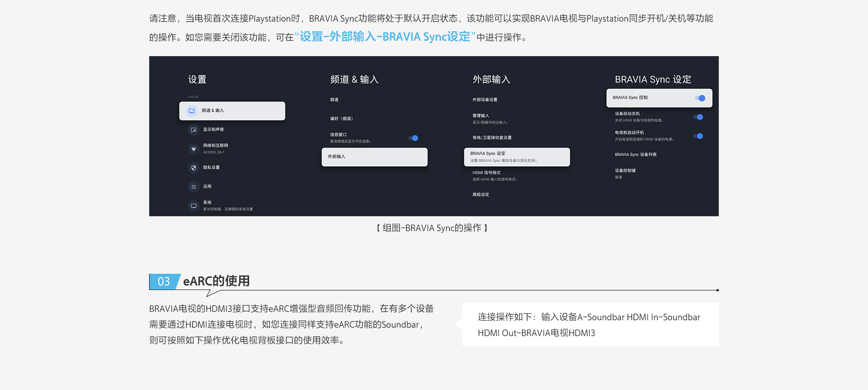Image resolution: width=868 pixels, height=390 pixels.
Task: Open the 隐私设置 entry
Action: (x=211, y=168)
